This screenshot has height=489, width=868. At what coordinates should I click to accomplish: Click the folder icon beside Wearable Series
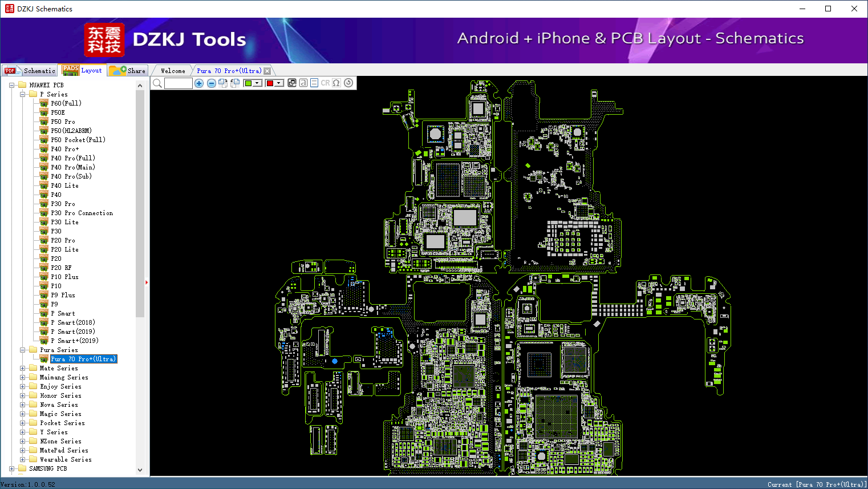click(33, 459)
